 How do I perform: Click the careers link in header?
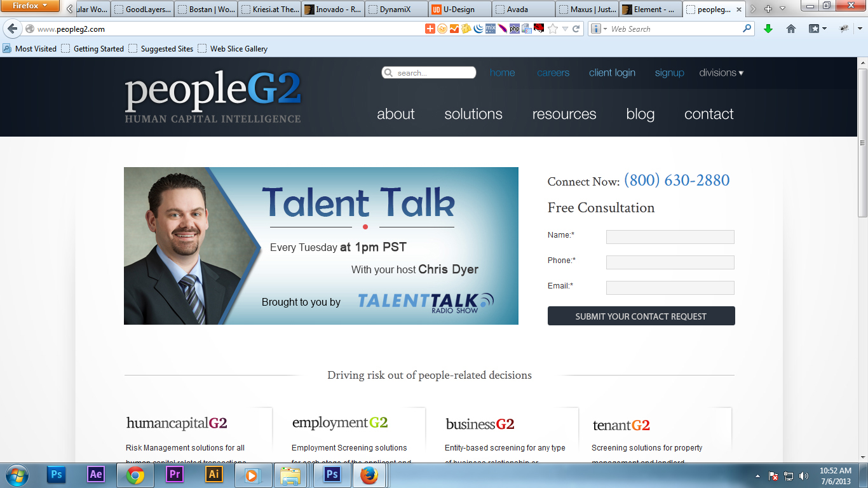[x=553, y=73]
